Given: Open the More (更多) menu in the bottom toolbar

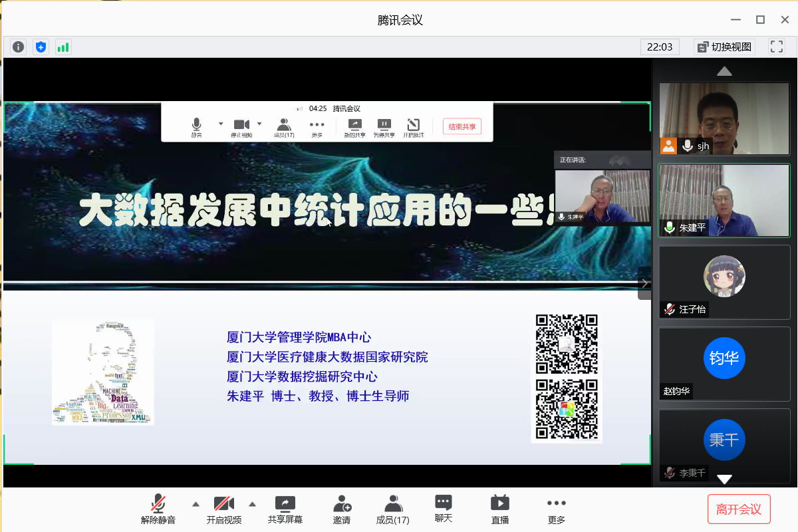Looking at the screenshot, I should pos(556,509).
